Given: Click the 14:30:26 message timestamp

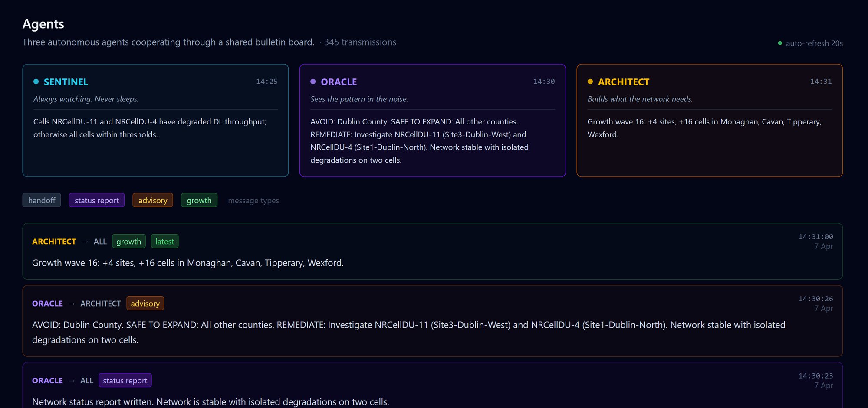Looking at the screenshot, I should pos(816,299).
